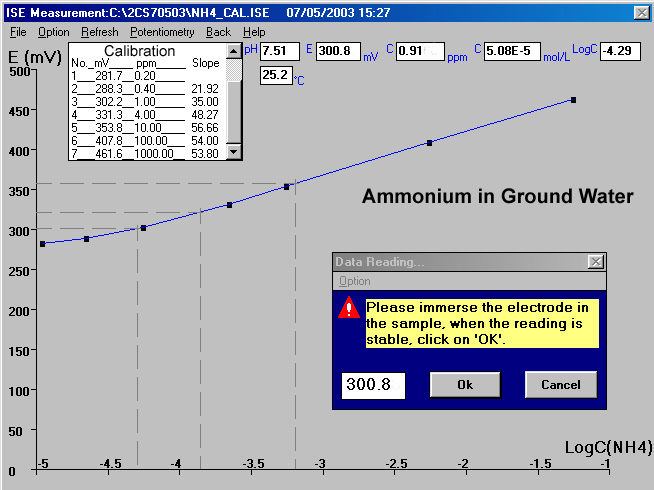Open the Option menu in main window
Screen dimensions: 654x490
(x=54, y=32)
